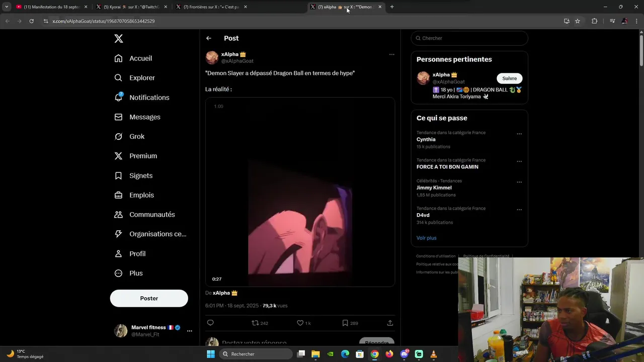Screen dimensions: 644x362
Task: Click the address bar URL
Action: tap(104, 21)
